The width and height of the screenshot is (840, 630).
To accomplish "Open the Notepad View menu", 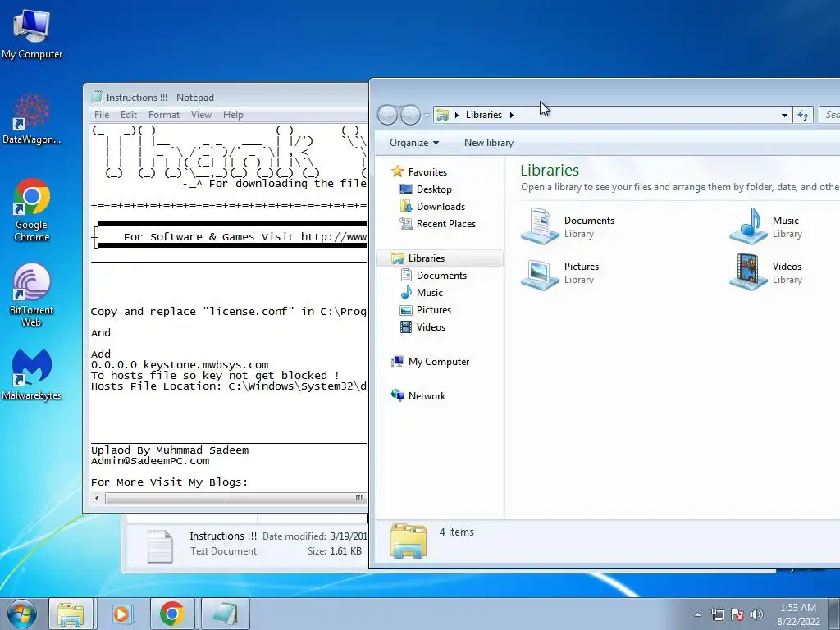I will coord(201,115).
